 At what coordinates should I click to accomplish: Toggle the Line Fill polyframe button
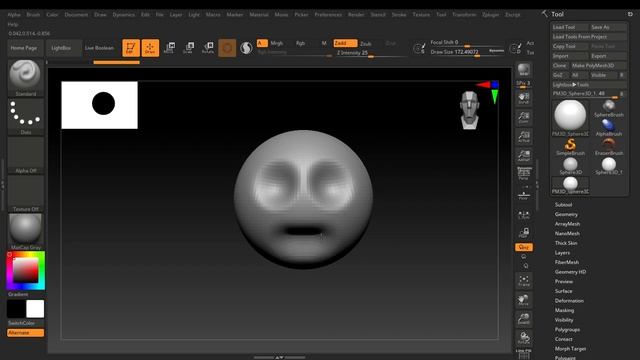click(524, 354)
